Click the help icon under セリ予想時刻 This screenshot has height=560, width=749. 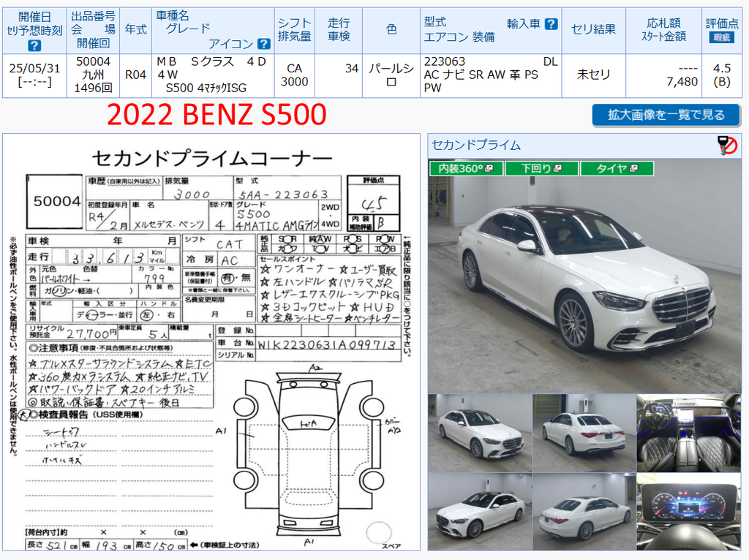[x=34, y=45]
